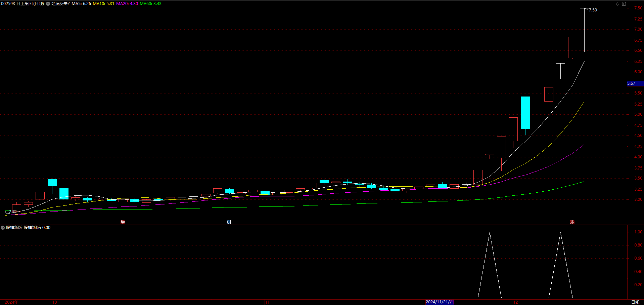
Task: Open the 股神新版 sub-indicator dropdown arrow
Action: (x=3, y=228)
